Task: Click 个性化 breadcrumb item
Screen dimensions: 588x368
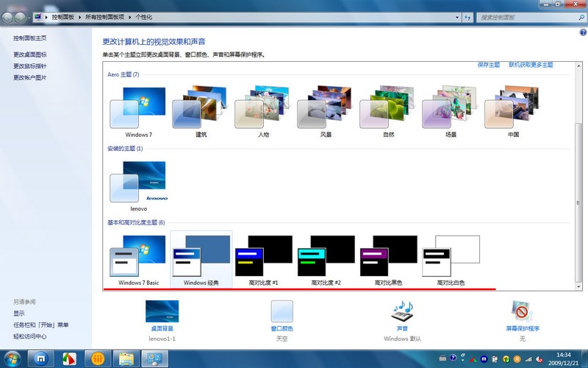Action: tap(143, 17)
